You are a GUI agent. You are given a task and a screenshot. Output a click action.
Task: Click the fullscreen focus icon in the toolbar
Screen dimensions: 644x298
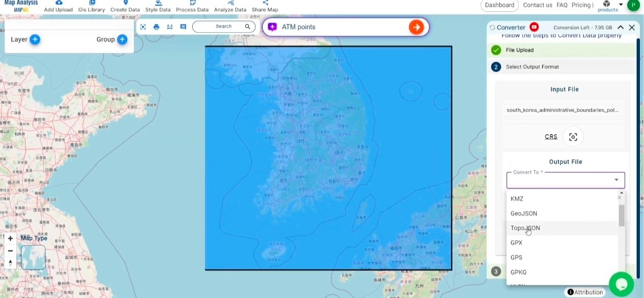(143, 27)
